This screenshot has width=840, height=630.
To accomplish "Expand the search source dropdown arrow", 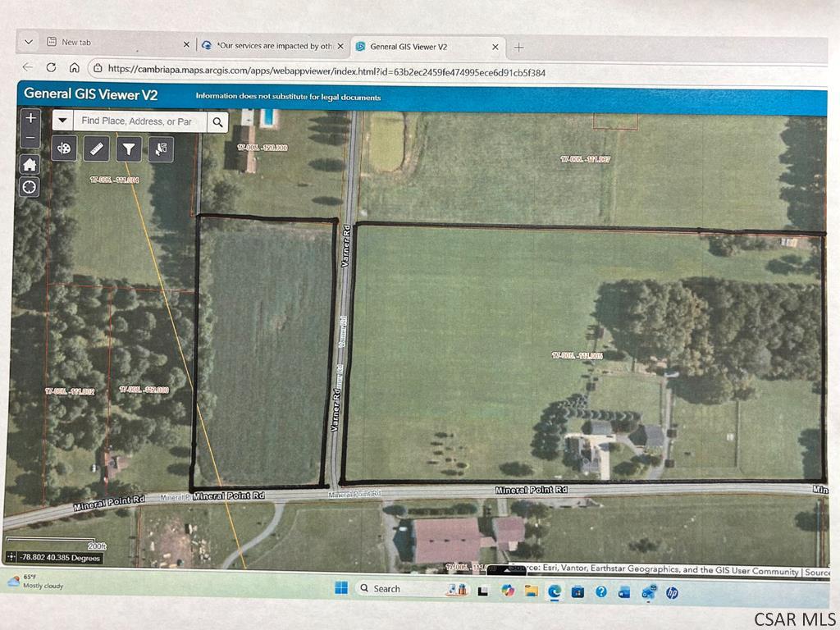I will tap(62, 121).
